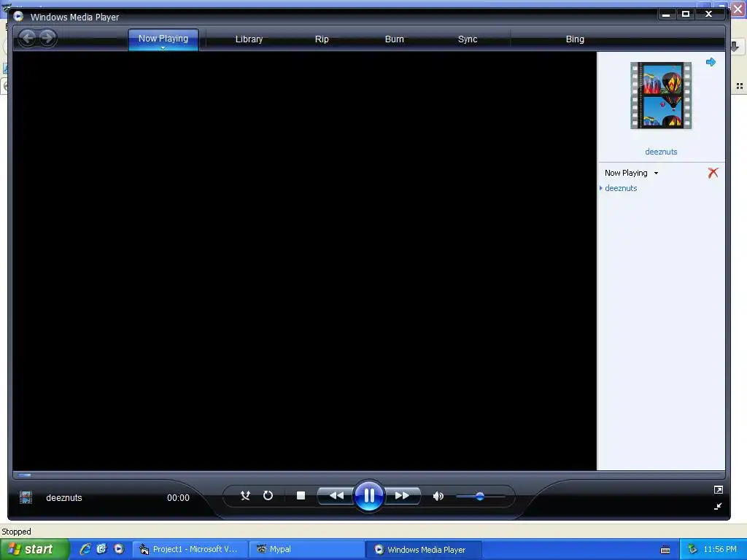Click the Windows Media Player title icon
The image size is (747, 560).
[x=18, y=17]
